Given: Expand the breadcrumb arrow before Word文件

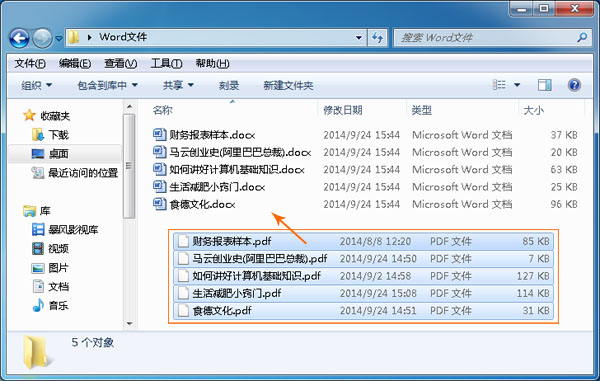Looking at the screenshot, I should tap(90, 37).
